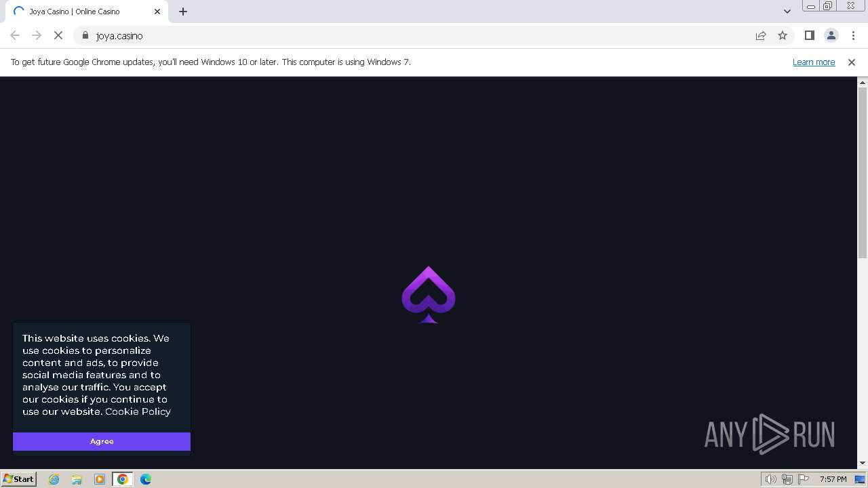Screen dimensions: 868x488
Task: Go back to previous page
Action: [15, 35]
